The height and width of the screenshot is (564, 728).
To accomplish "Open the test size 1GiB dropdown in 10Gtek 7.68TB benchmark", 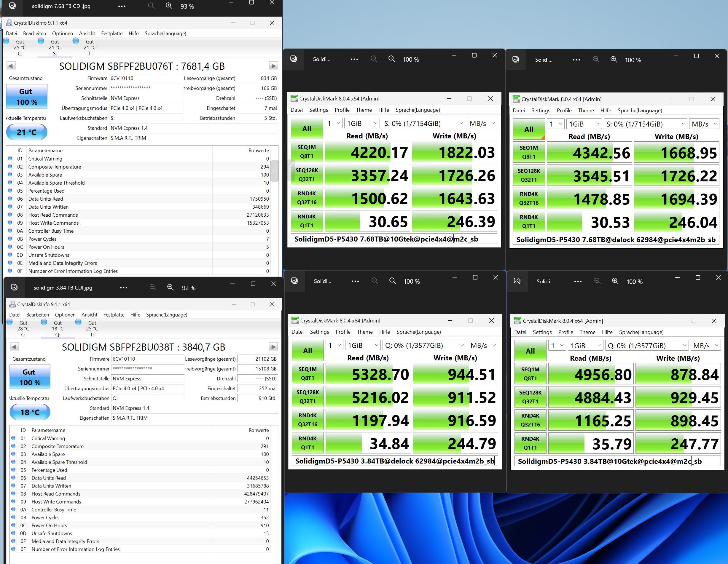I will point(362,124).
